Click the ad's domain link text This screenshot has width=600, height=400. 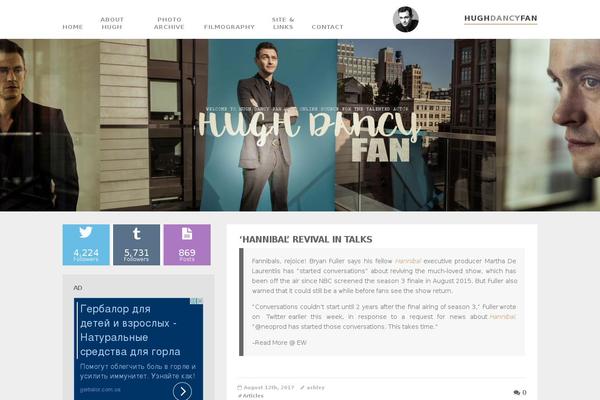(x=100, y=390)
